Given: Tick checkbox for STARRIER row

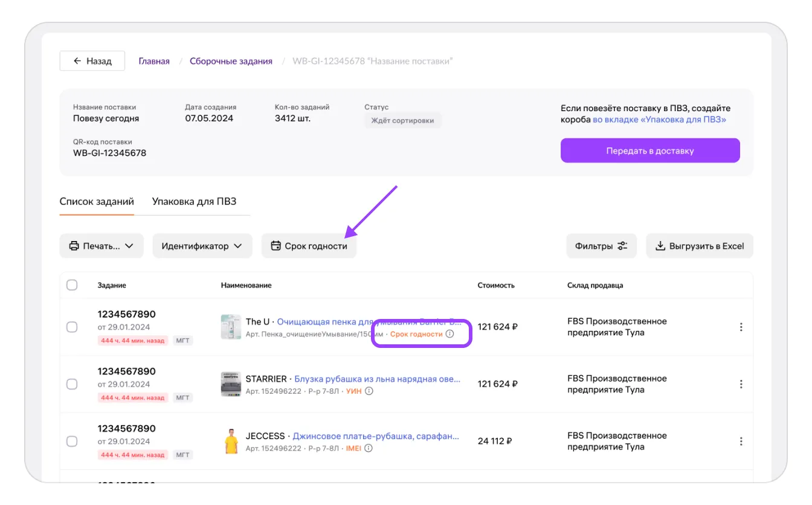Looking at the screenshot, I should 72,384.
